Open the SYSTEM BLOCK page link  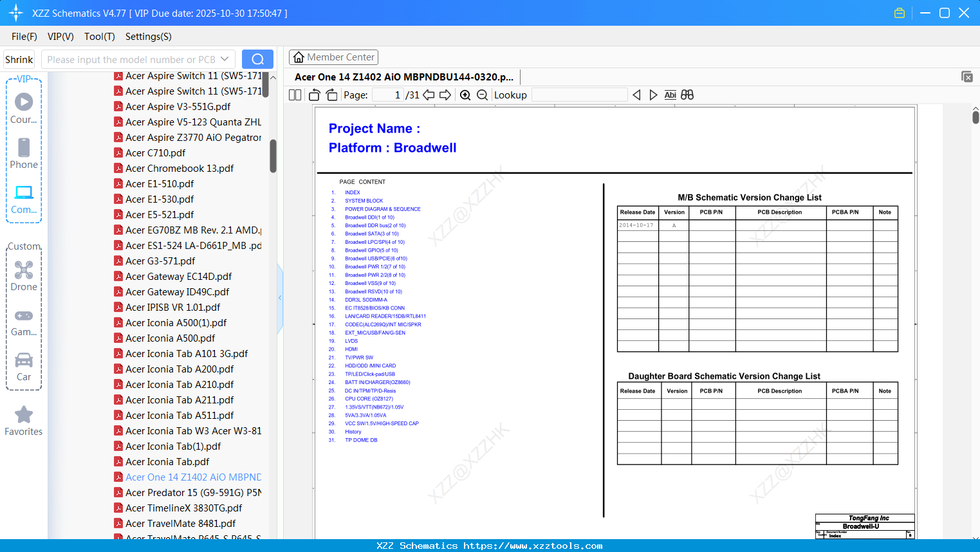pyautogui.click(x=364, y=201)
